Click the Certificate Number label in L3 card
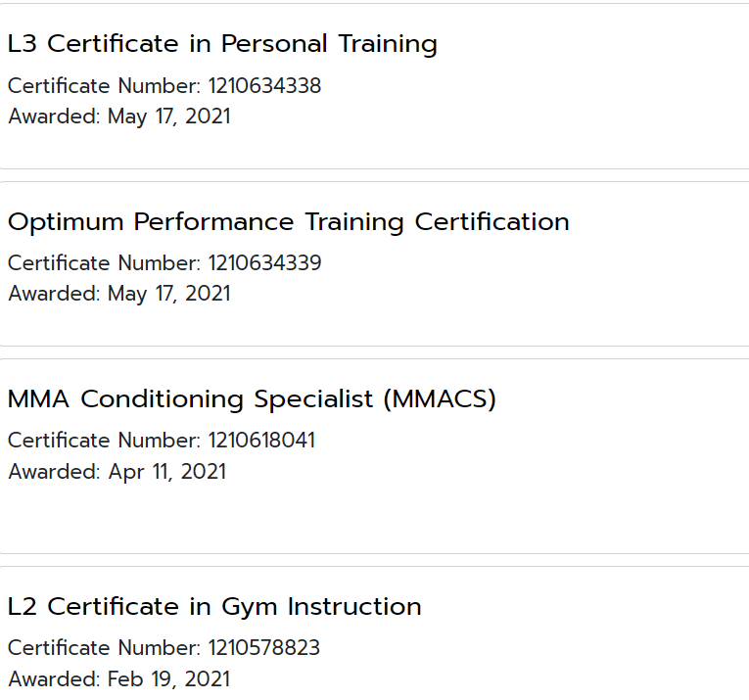749x700 pixels. coord(104,86)
